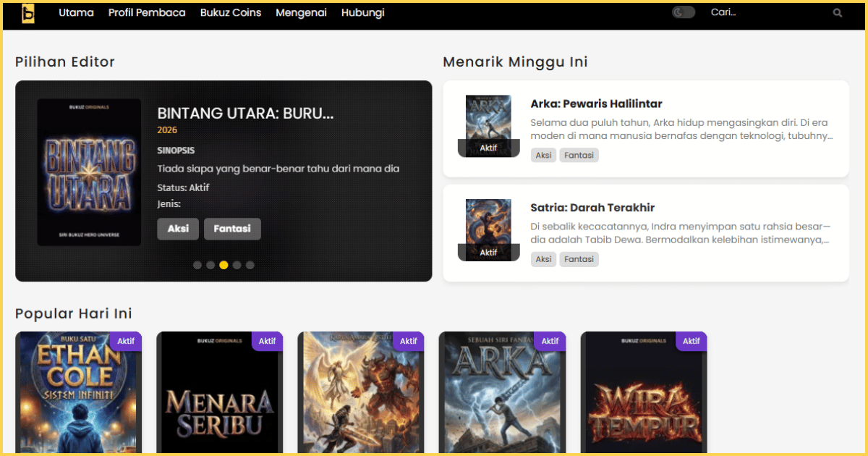Click Arka: Pewaris Halilintar cover thumbnail

click(488, 126)
